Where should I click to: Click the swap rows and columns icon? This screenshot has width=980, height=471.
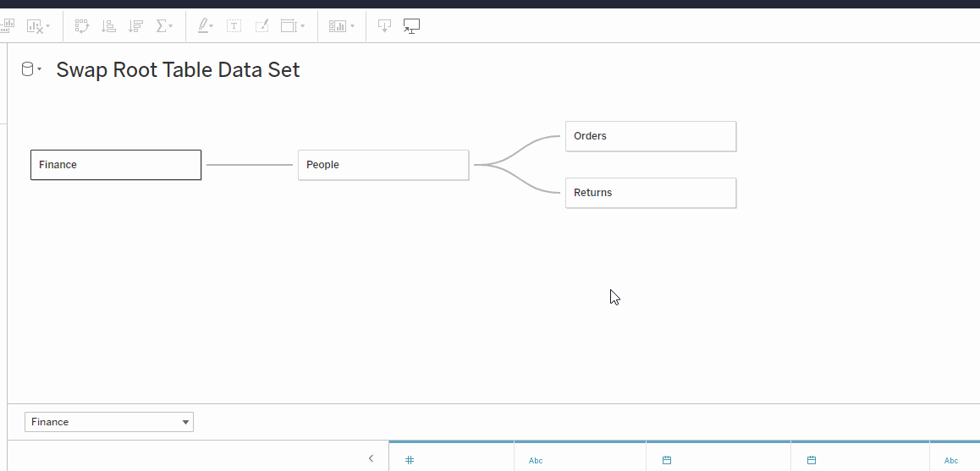pos(82,25)
